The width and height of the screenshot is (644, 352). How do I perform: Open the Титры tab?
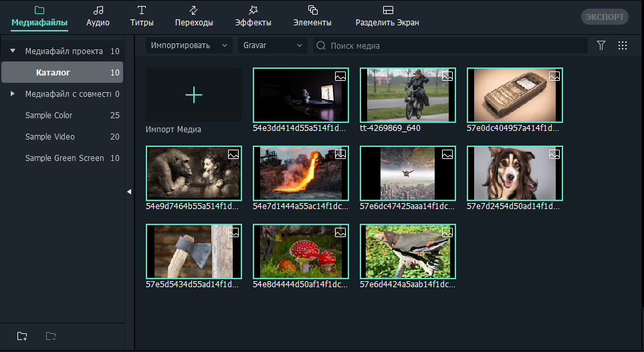142,17
